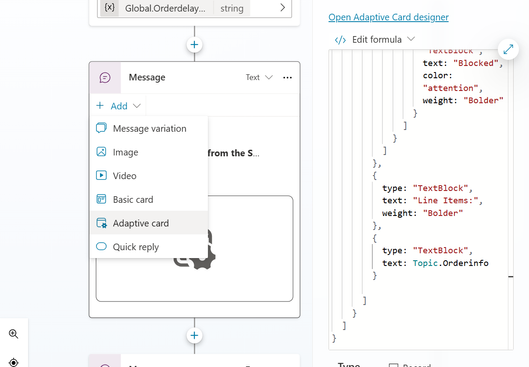Select Adaptive card from the Add menu
The height and width of the screenshot is (367, 529).
click(149, 223)
